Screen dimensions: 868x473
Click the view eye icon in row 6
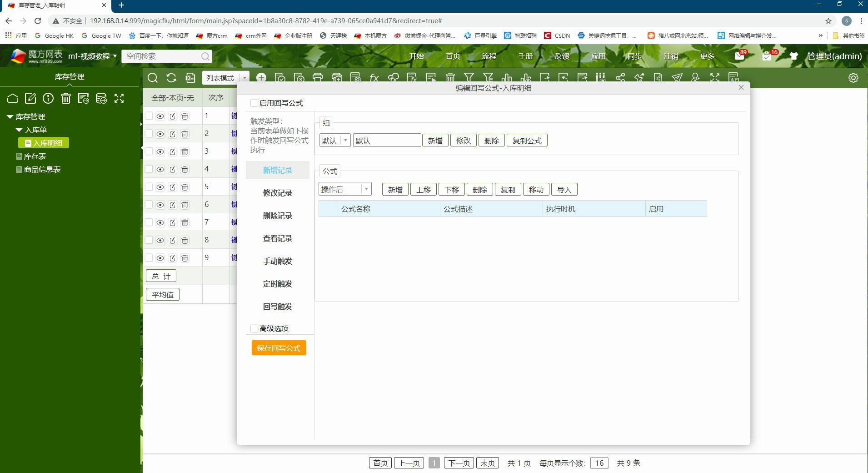pos(160,205)
